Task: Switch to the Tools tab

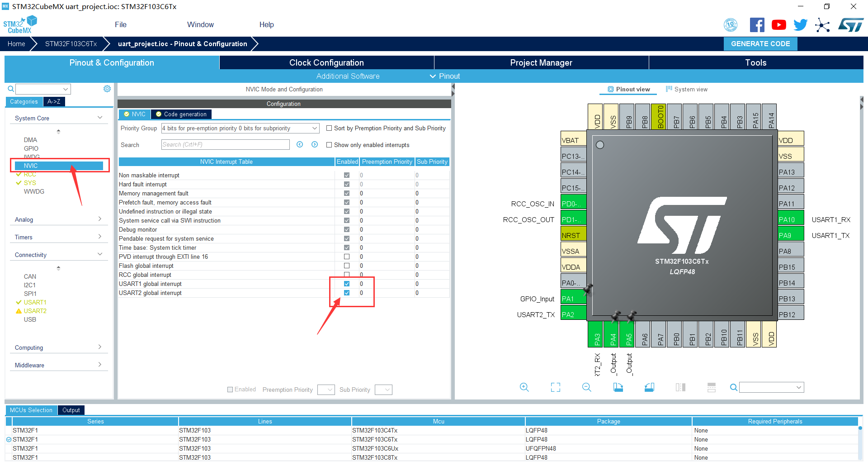Action: pos(756,62)
